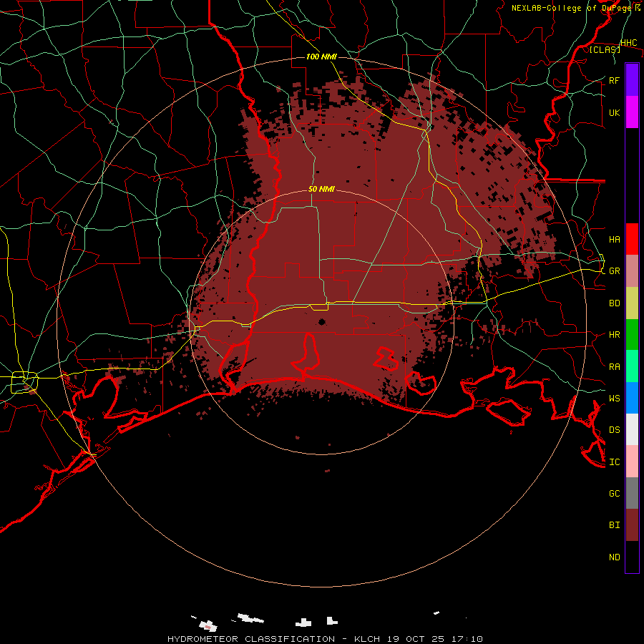644x644 pixels.
Task: Click the "RF" legend label
Action: (614, 80)
